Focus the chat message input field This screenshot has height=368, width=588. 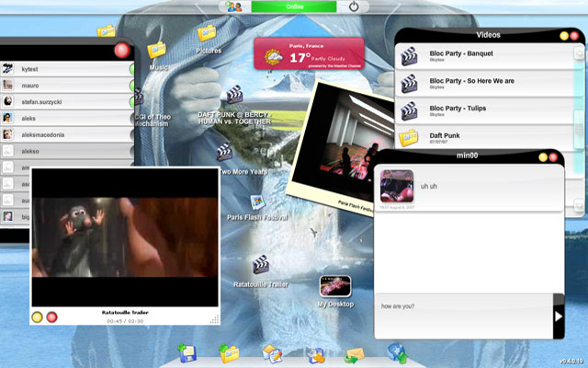(464, 316)
